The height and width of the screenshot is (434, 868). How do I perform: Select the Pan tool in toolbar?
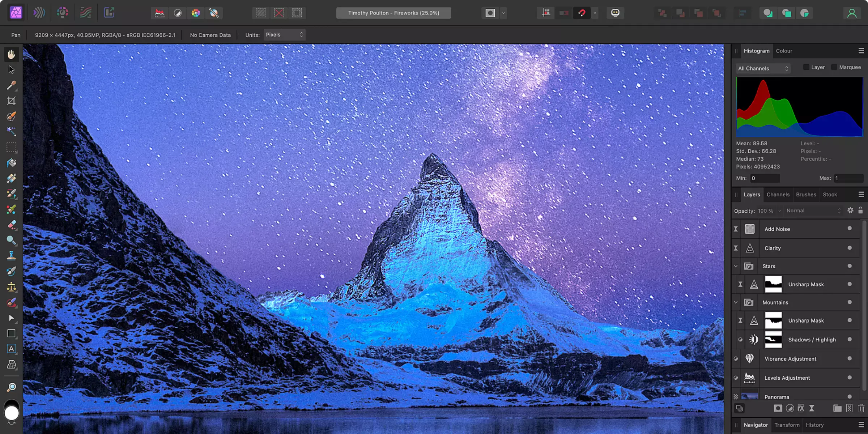pos(11,54)
